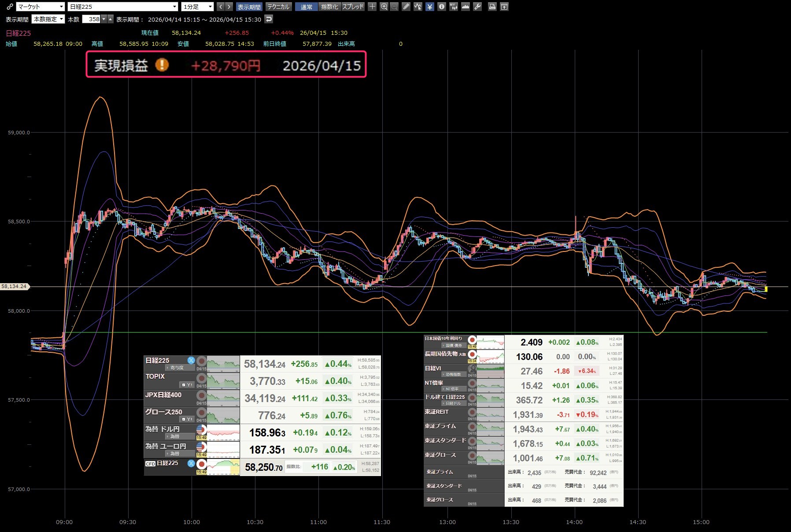This screenshot has width=791, height=532.
Task: Click the 本数 bar count input field
Action: pyautogui.click(x=92, y=19)
